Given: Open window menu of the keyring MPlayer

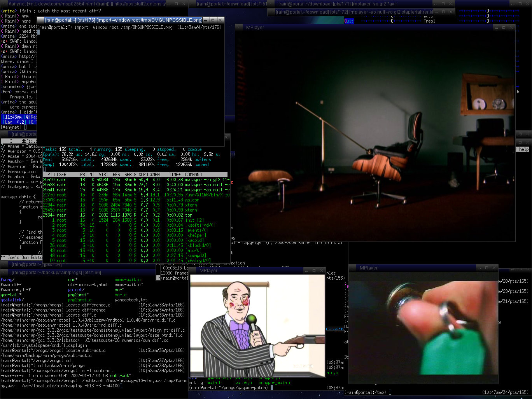Looking at the screenshot, I should tap(353, 268).
